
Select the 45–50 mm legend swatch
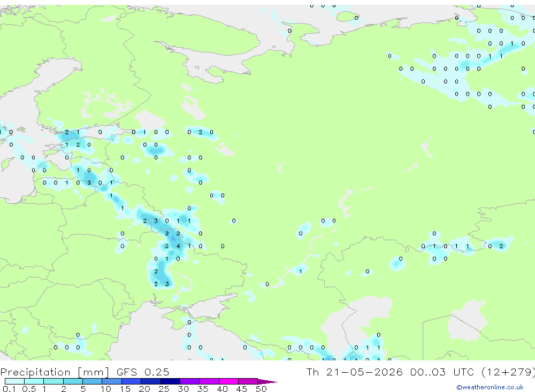[x=248, y=381]
